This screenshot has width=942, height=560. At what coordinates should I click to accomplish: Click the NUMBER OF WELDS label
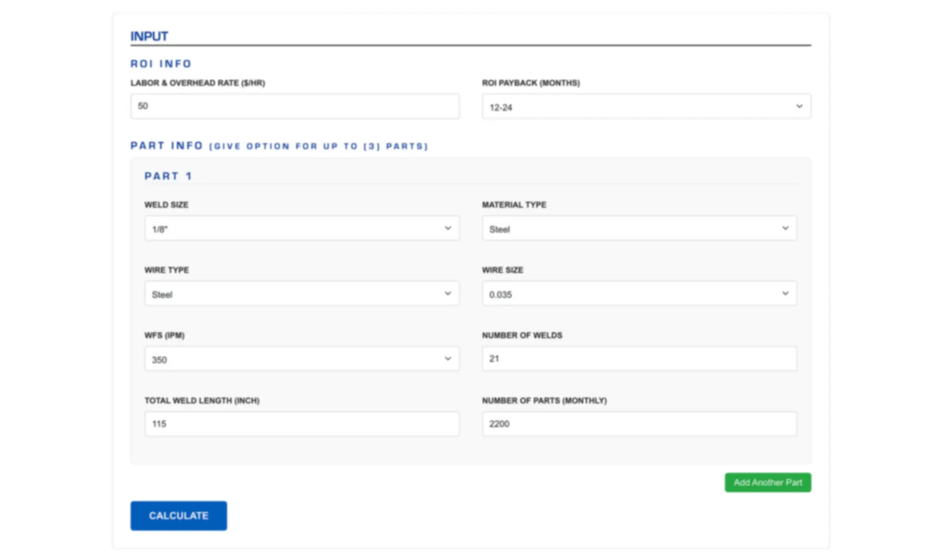point(522,335)
